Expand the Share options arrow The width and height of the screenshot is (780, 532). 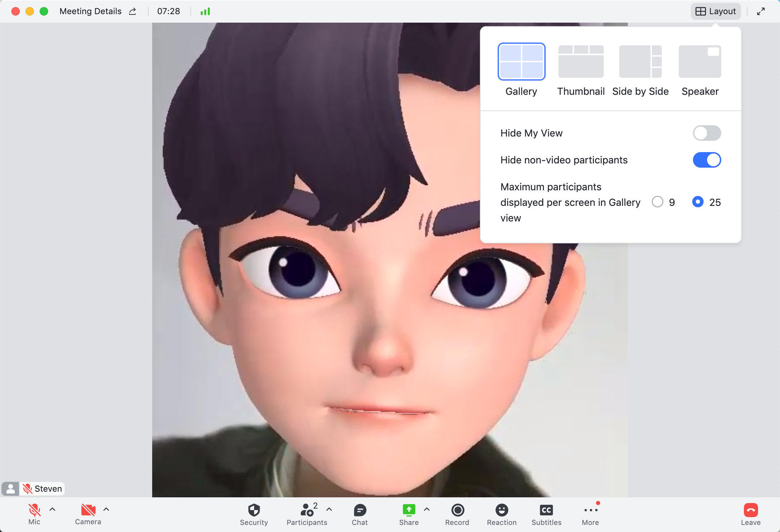(x=427, y=509)
